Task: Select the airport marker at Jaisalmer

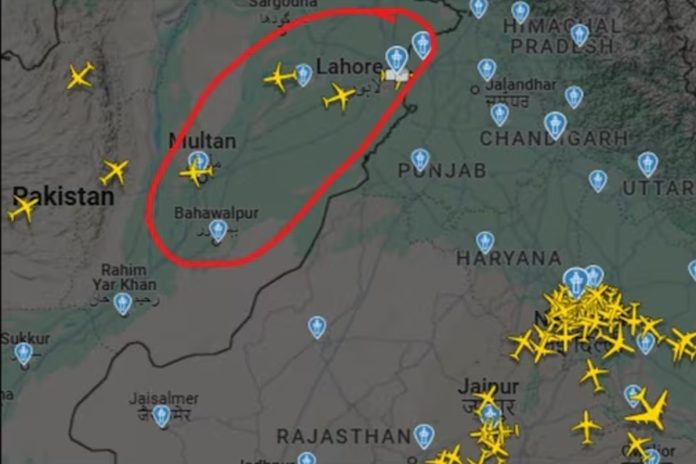Action: (x=162, y=416)
